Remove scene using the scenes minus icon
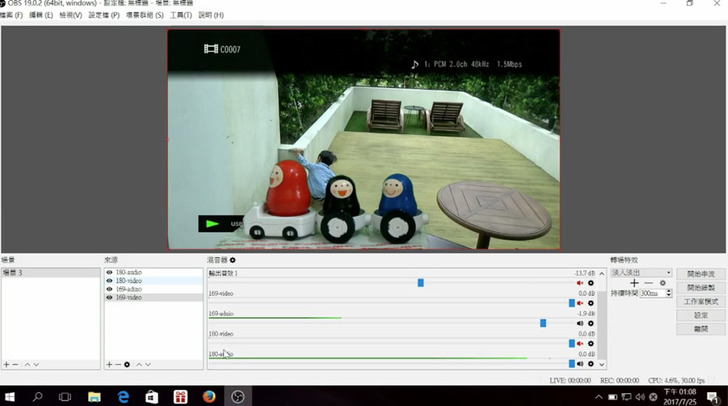The image size is (728, 406). [x=15, y=365]
